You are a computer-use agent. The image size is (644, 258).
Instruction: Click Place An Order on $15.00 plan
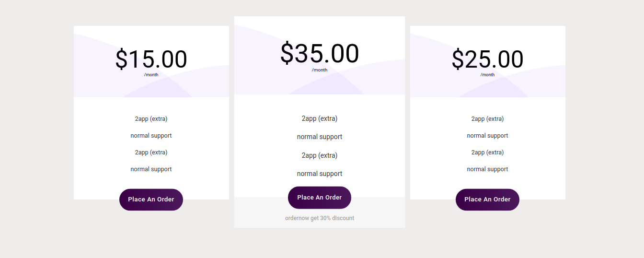[151, 199]
